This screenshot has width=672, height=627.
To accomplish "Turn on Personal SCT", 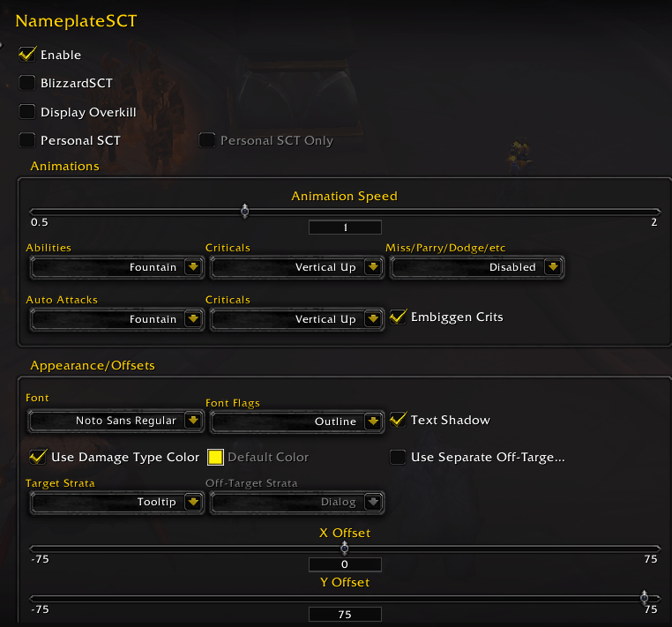I will [27, 140].
